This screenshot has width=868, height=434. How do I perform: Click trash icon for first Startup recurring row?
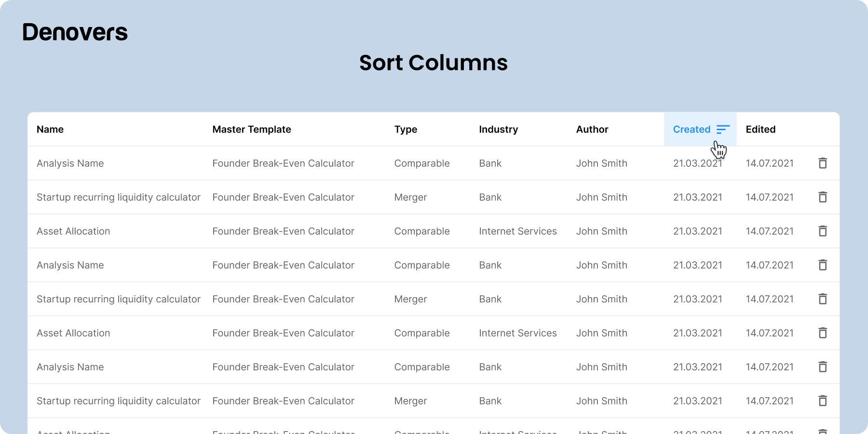(x=823, y=197)
